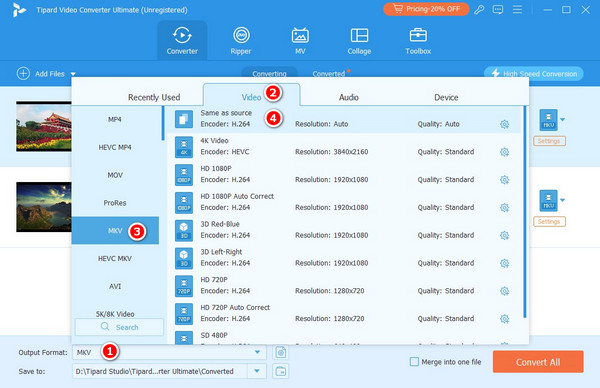Click the Pricing-20% OFF button

[x=426, y=9]
